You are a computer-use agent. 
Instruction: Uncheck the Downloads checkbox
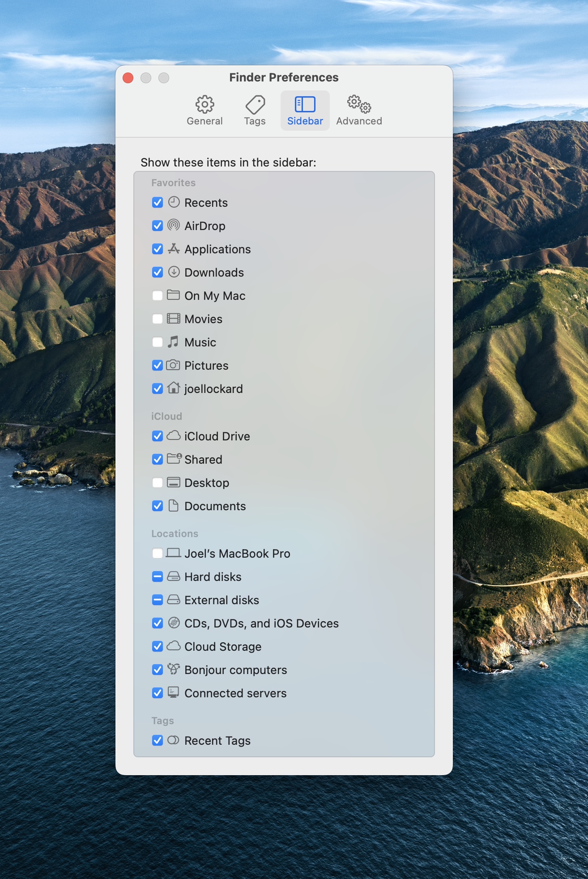tap(158, 272)
